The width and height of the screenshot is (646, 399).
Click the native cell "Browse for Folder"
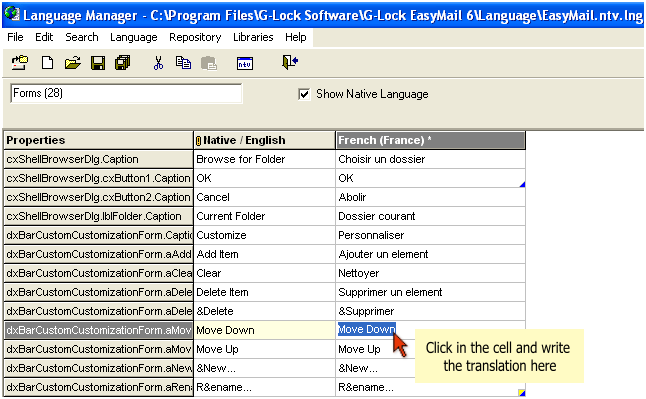(264, 160)
